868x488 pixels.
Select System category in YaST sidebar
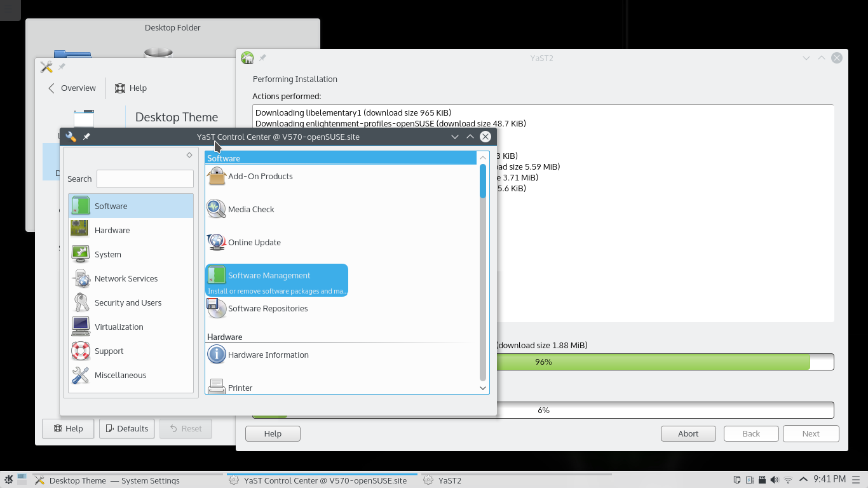[x=131, y=254]
